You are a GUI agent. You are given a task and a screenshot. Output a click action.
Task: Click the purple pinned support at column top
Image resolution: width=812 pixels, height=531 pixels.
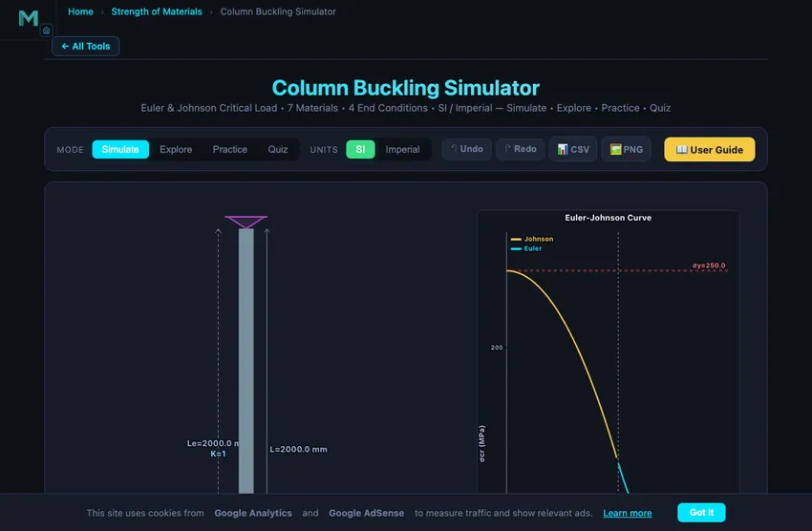point(246,222)
